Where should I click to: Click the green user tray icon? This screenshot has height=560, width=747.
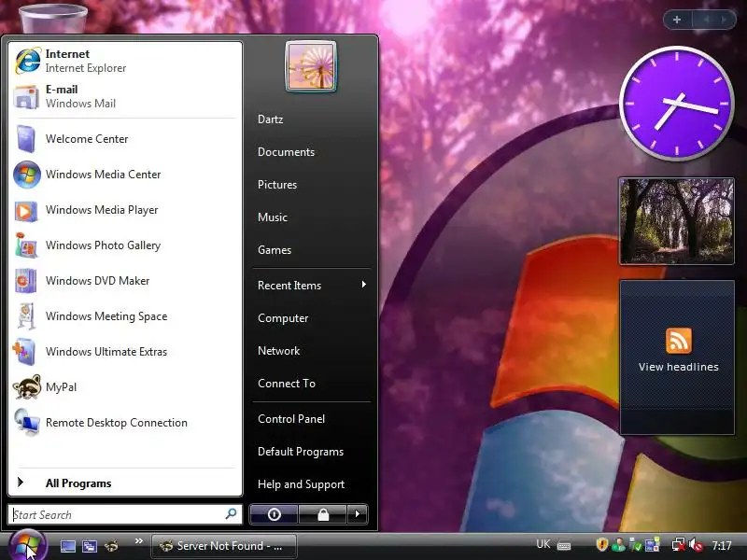click(619, 544)
